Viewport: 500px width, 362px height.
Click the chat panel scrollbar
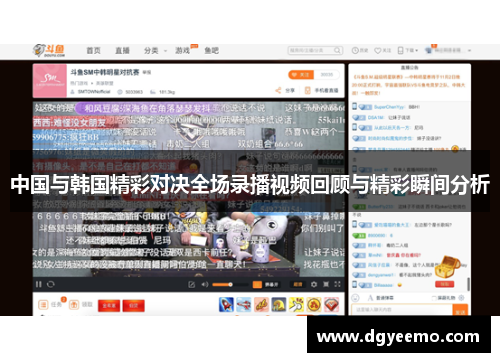pyautogui.click(x=468, y=284)
